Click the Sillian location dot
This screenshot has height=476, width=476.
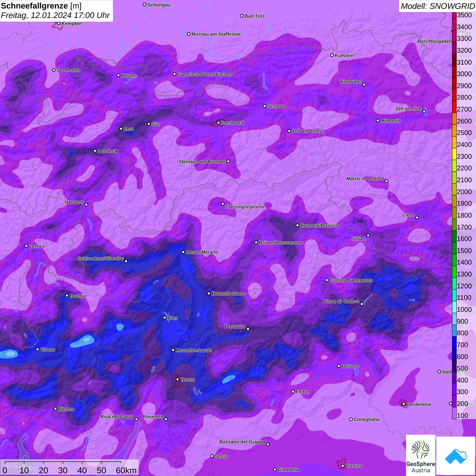pos(368,235)
